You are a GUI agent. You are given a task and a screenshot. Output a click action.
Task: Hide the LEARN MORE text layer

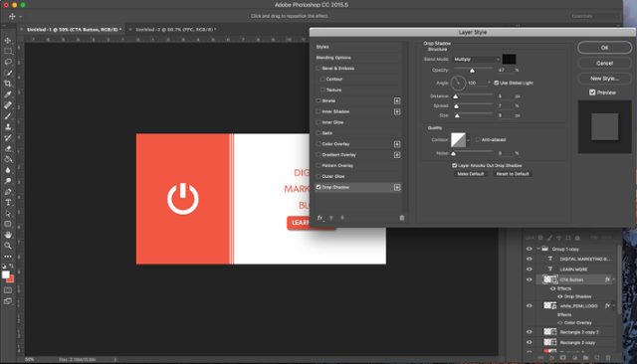coord(530,270)
